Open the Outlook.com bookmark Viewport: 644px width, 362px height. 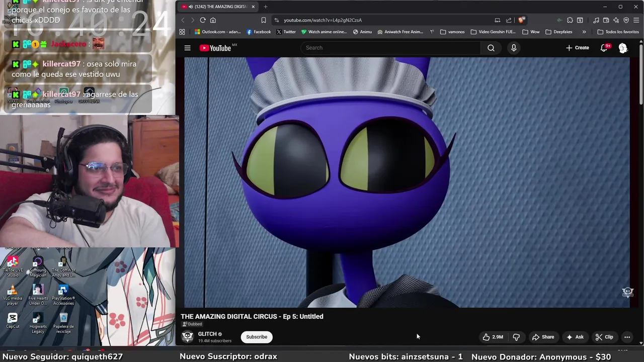[x=217, y=32]
